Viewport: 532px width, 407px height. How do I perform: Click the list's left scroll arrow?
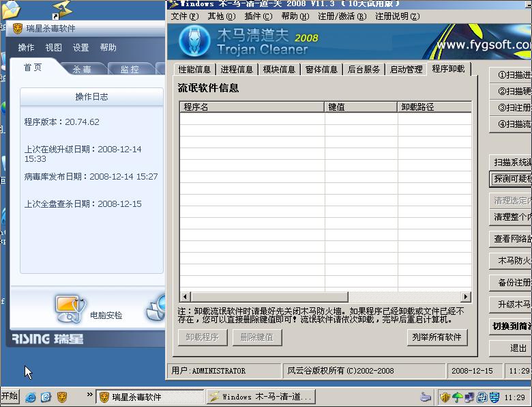point(185,296)
